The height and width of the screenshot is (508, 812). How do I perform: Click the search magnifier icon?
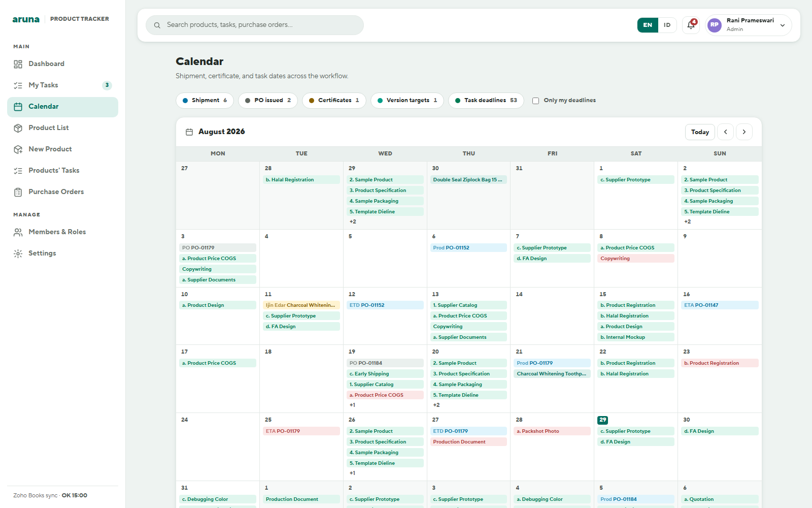pyautogui.click(x=157, y=25)
